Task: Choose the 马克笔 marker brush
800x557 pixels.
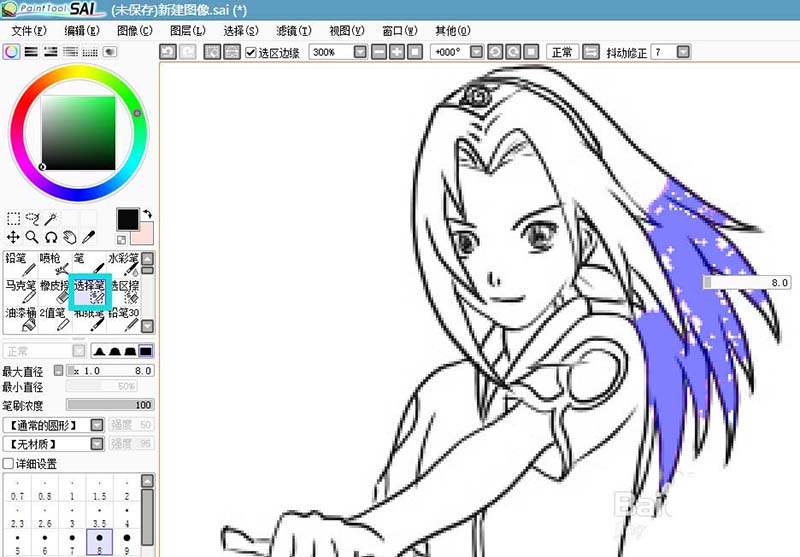Action: 20,291
